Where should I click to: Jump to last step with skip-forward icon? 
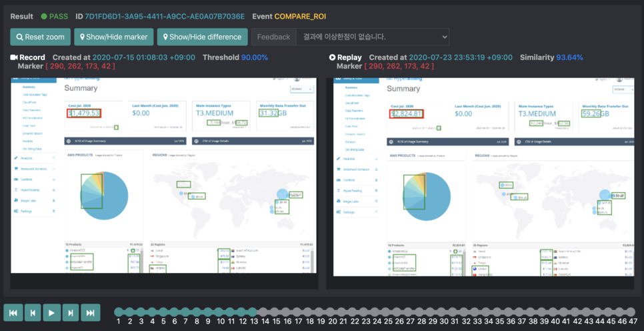point(91,313)
